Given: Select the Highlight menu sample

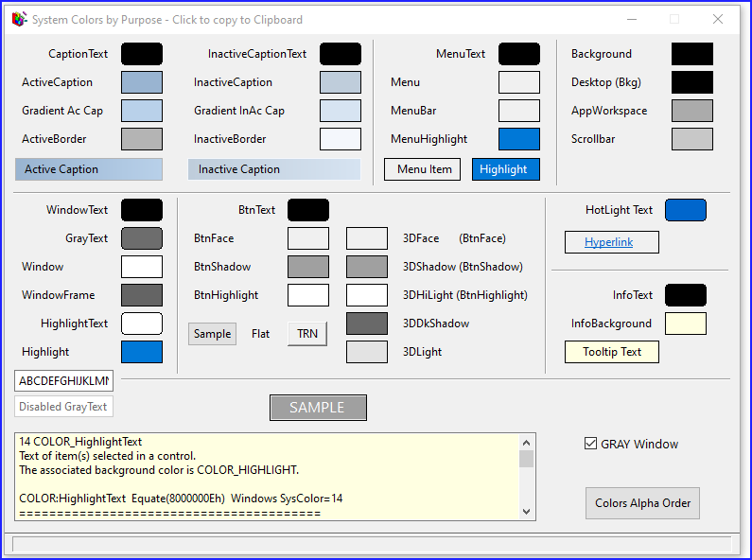Looking at the screenshot, I should [506, 169].
